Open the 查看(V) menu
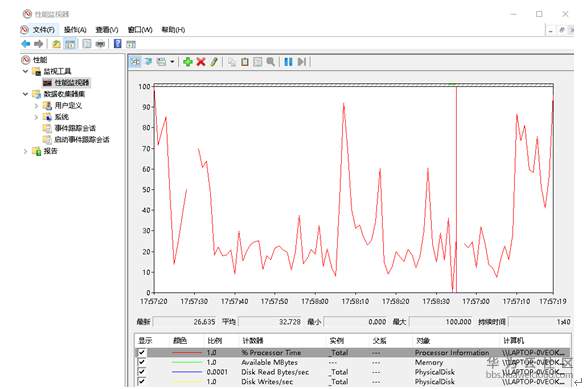 107,29
